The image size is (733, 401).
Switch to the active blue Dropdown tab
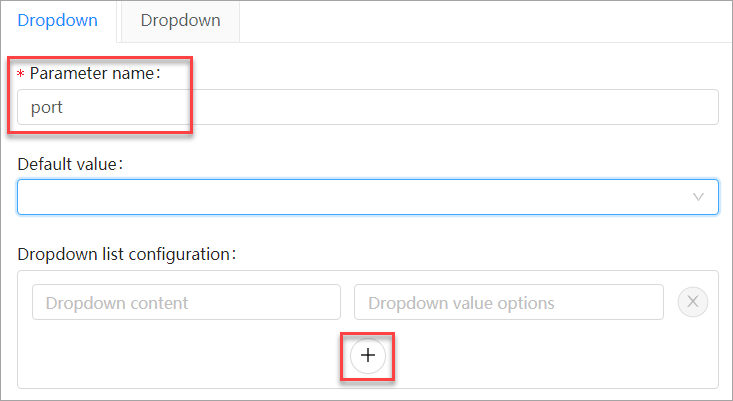point(58,20)
